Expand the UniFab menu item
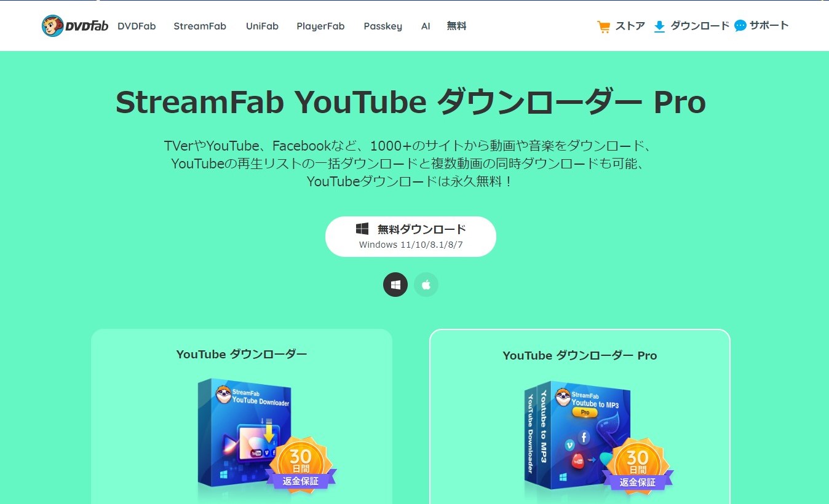Screen dimensions: 829x504 pyautogui.click(x=262, y=26)
